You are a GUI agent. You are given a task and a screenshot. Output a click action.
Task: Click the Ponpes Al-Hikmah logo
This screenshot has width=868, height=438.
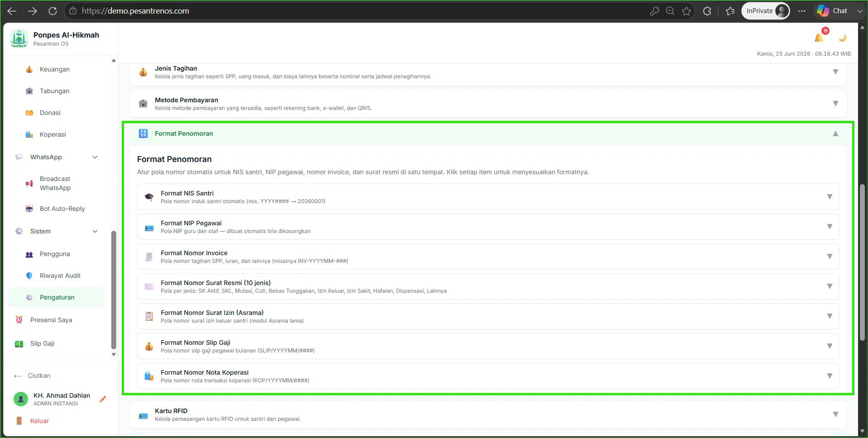pyautogui.click(x=19, y=38)
